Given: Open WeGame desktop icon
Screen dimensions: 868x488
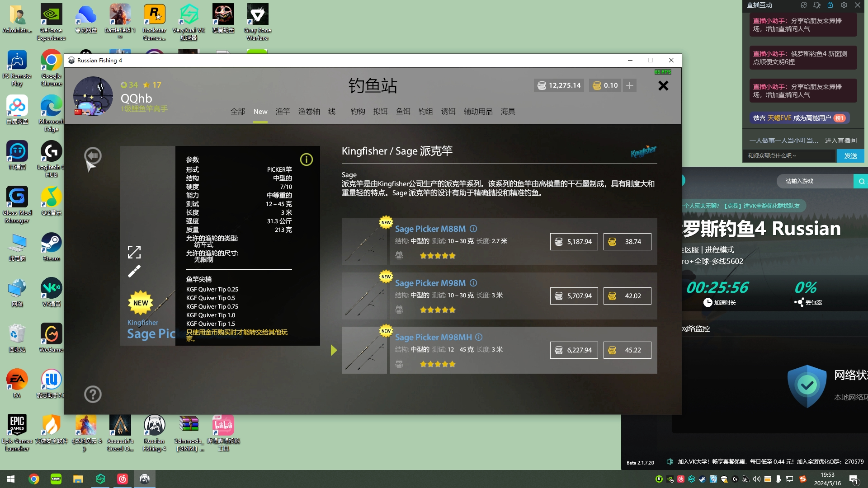Looking at the screenshot, I should [51, 338].
